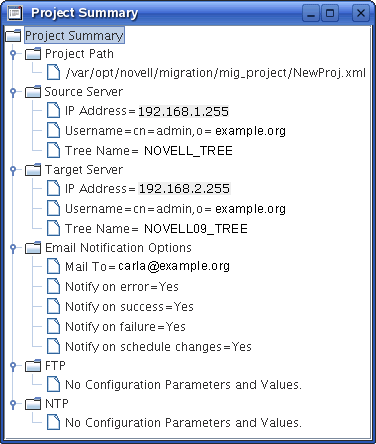
Task: Click the Source Server folder icon
Action: 33,92
